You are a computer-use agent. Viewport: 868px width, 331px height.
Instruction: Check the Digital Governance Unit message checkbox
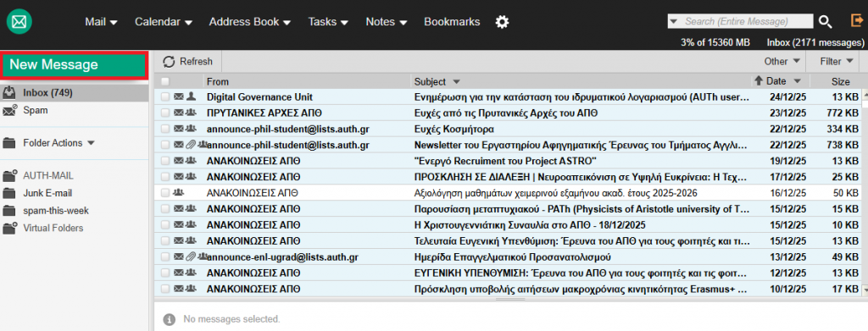[165, 97]
